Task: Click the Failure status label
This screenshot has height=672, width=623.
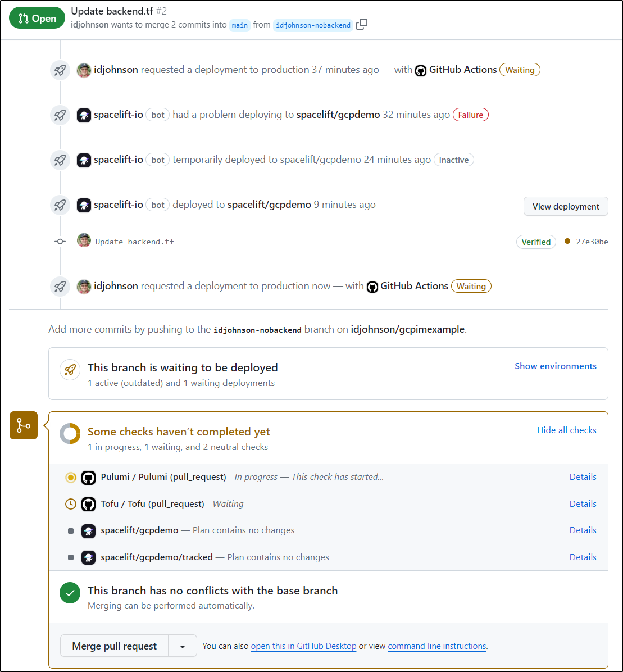Action: tap(470, 115)
